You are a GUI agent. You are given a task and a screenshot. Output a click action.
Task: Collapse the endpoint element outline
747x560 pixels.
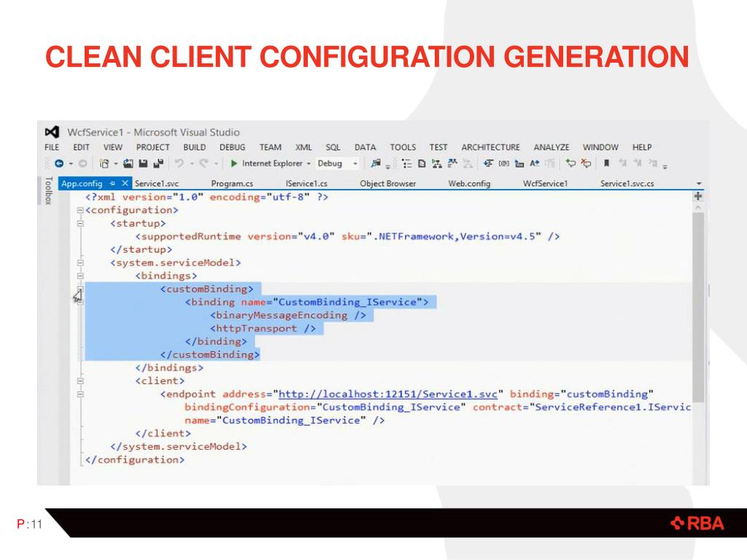(x=80, y=394)
